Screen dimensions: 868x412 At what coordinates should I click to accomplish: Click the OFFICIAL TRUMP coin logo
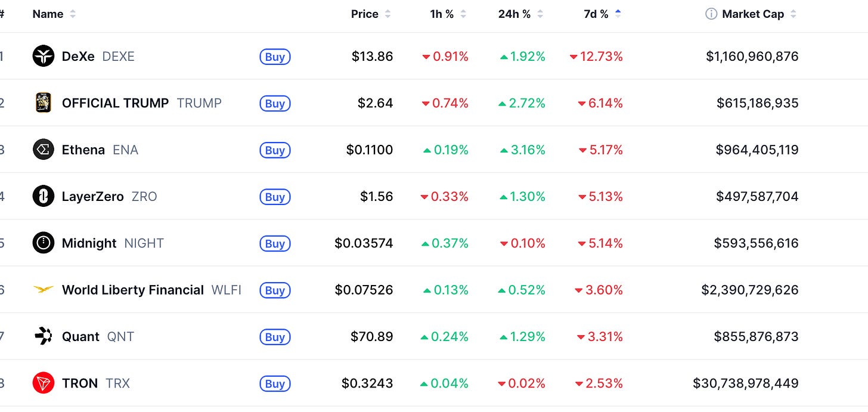[x=44, y=103]
